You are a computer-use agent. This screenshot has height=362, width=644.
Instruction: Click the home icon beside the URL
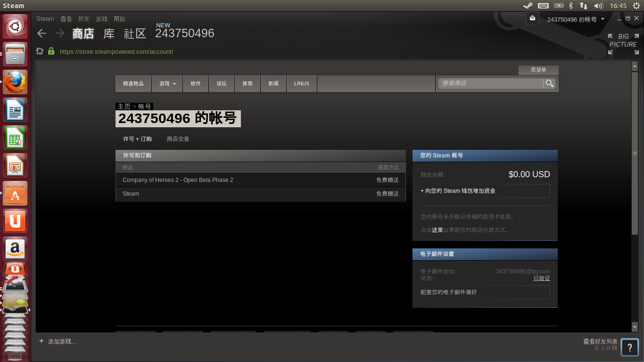point(40,51)
